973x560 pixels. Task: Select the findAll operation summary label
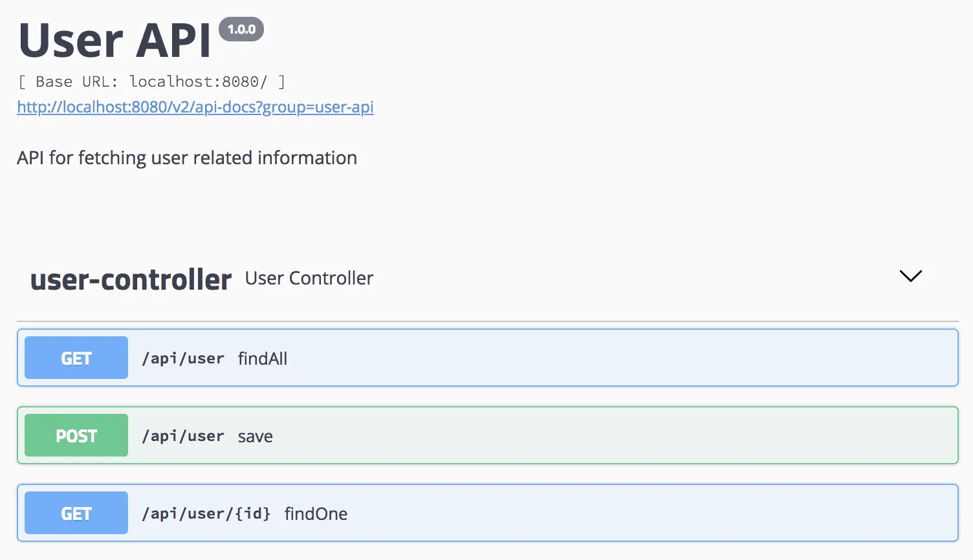pyautogui.click(x=262, y=358)
